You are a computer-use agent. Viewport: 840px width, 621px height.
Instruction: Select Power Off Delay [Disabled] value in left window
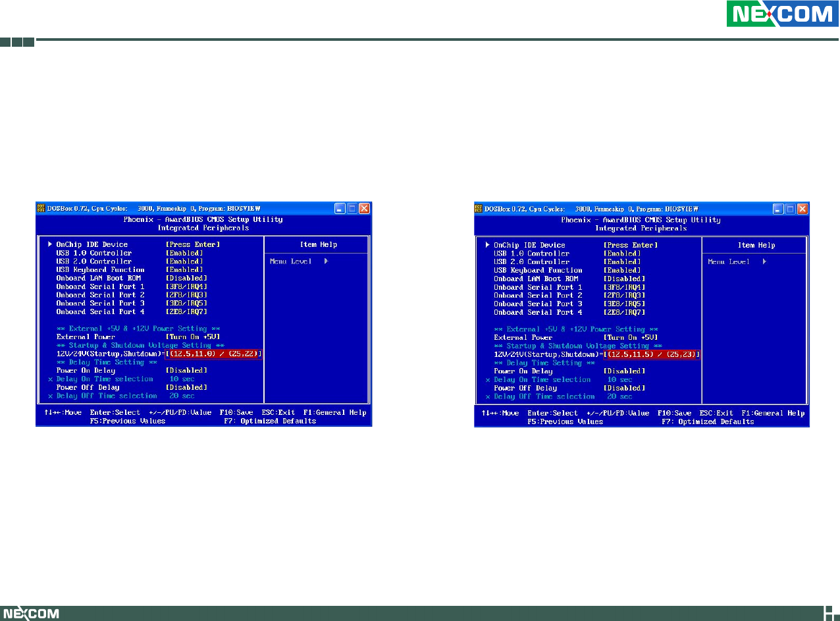click(186, 388)
